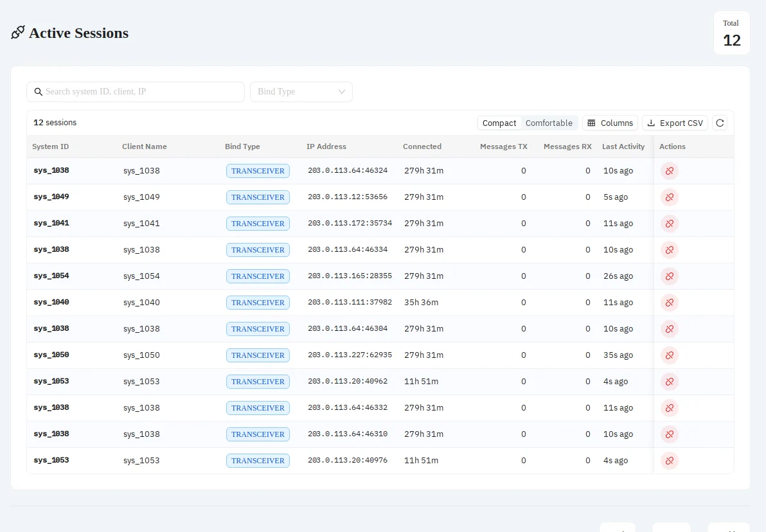Click the connected time 35h 36m
This screenshot has height=532, width=766.
pyautogui.click(x=421, y=303)
